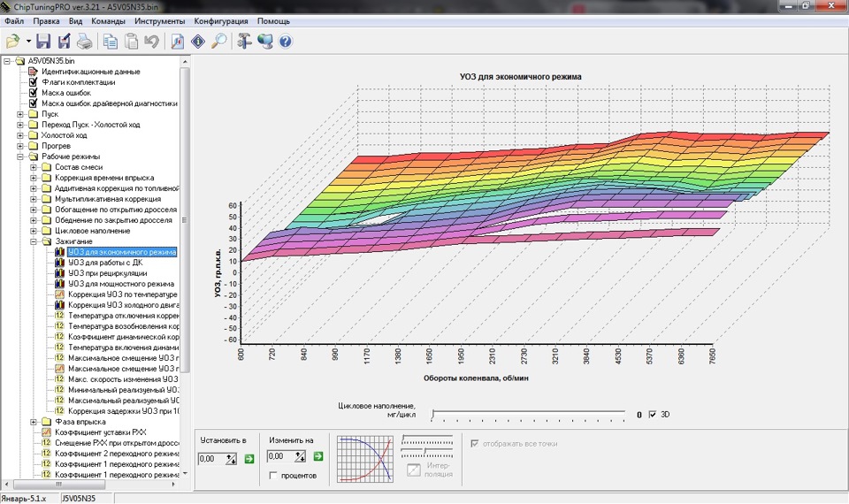The width and height of the screenshot is (849, 504).
Task: Open the Конфигурация menu
Action: [221, 20]
